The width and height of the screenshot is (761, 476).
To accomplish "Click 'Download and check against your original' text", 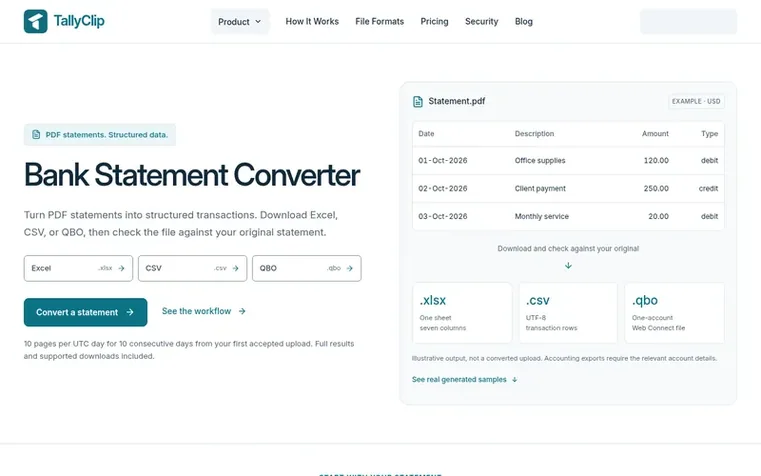I will click(x=568, y=248).
